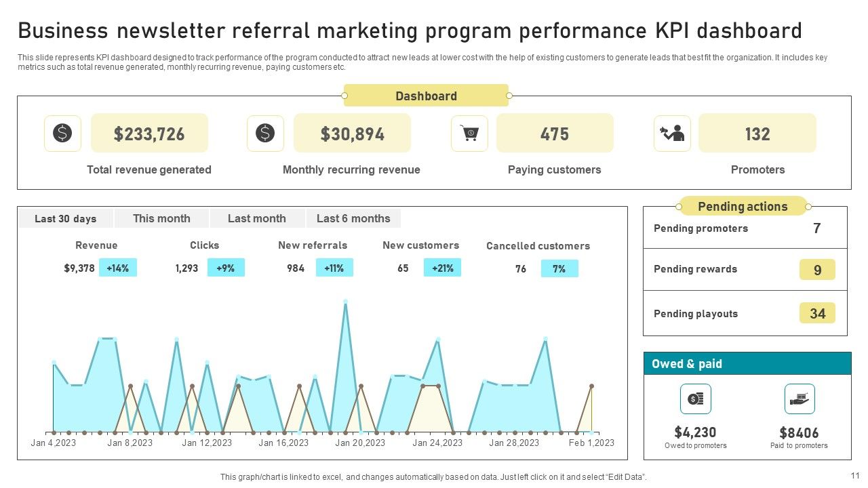Select the Promoters person icon
868x488 pixels.
(x=672, y=133)
